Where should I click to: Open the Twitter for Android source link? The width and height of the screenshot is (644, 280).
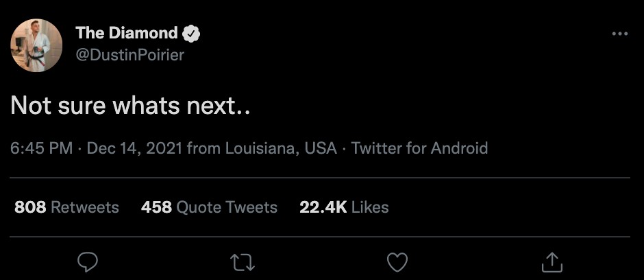419,148
